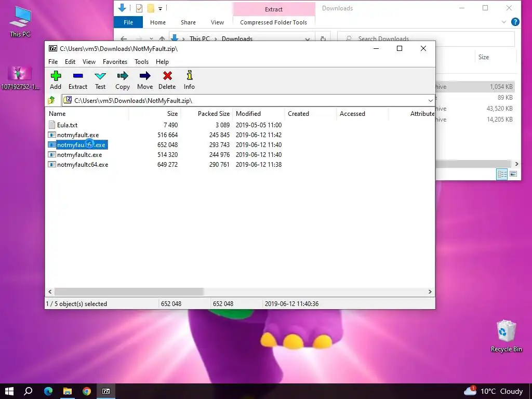Image resolution: width=532 pixels, height=399 pixels.
Task: Open the View menu in 7-Zip
Action: [x=89, y=62]
